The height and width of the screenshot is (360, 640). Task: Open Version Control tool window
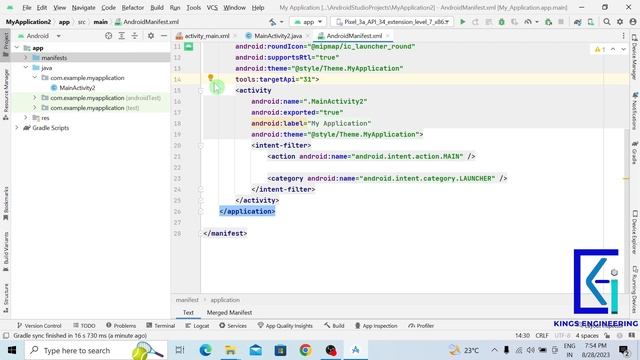pos(39,325)
